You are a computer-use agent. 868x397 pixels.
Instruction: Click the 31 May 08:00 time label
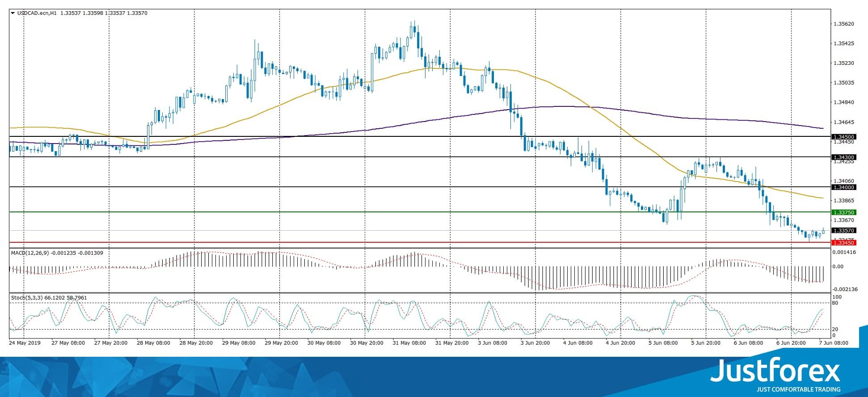[409, 343]
